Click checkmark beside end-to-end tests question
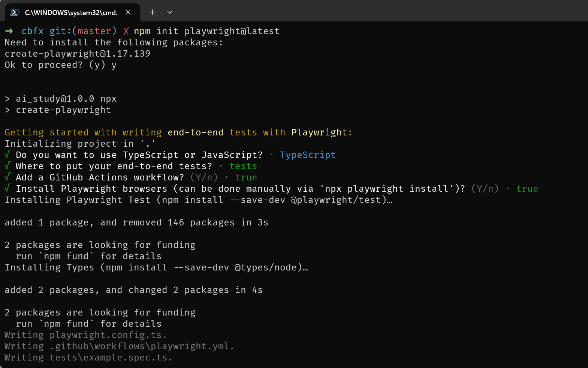The image size is (588, 368). [7, 166]
